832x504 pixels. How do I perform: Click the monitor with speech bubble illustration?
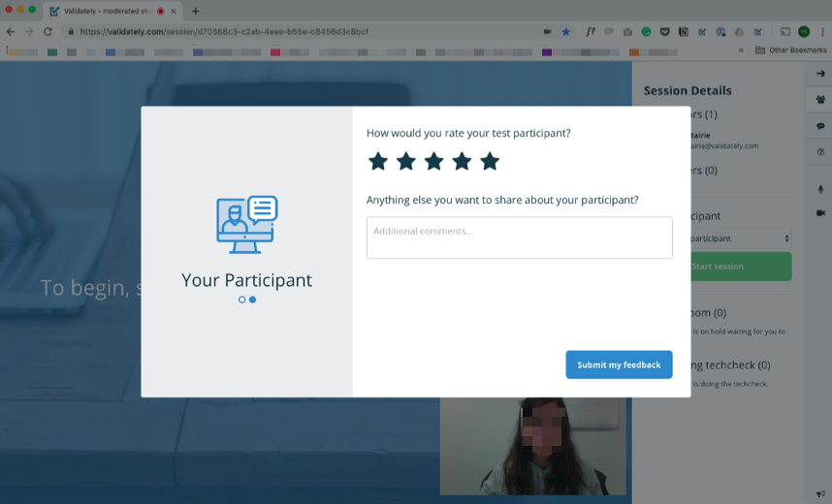(x=247, y=225)
